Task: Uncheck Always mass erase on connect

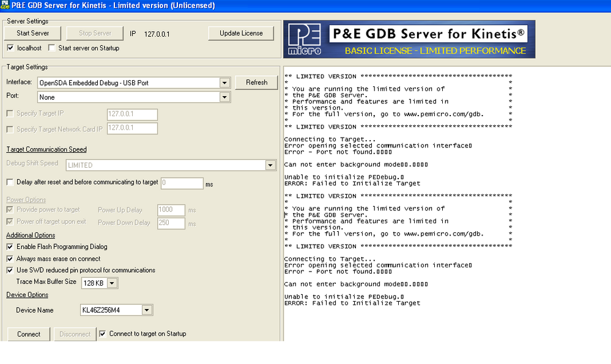Action: 10,259
